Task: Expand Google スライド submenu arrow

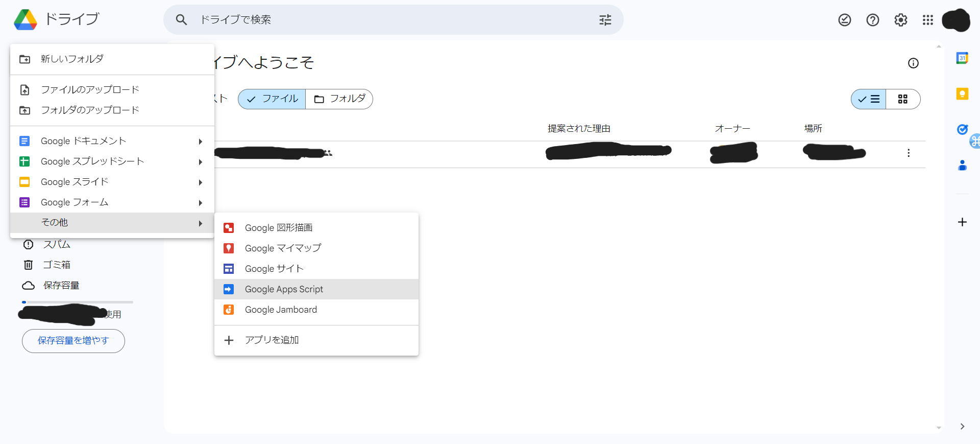Action: [x=201, y=182]
